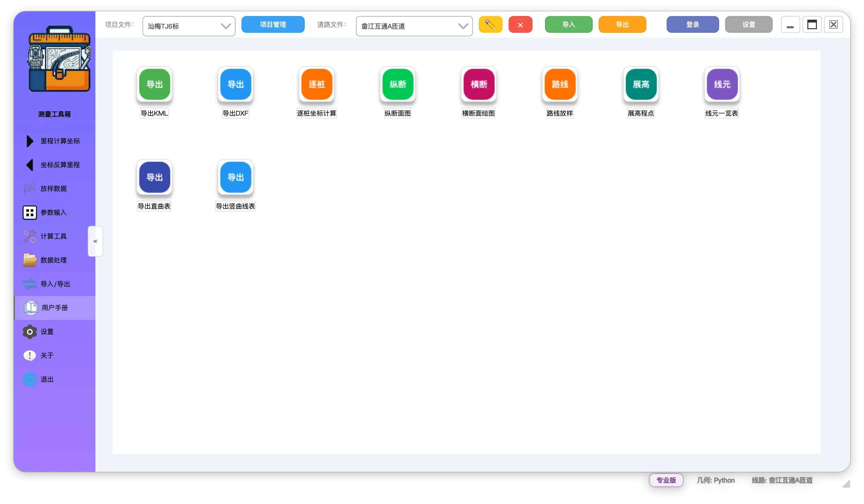864x504 pixels.
Task: Click the red X delete button
Action: pyautogui.click(x=521, y=25)
